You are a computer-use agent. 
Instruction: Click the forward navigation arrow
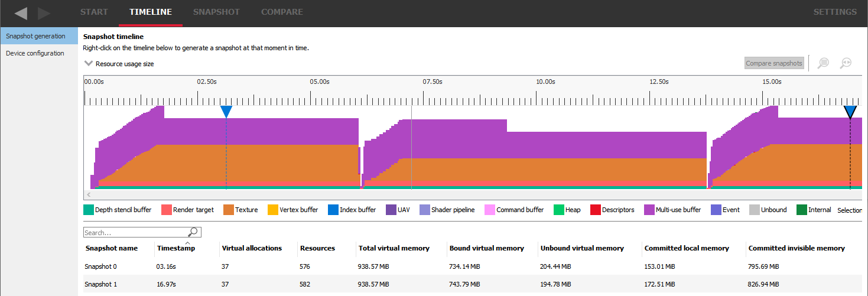[x=44, y=13]
